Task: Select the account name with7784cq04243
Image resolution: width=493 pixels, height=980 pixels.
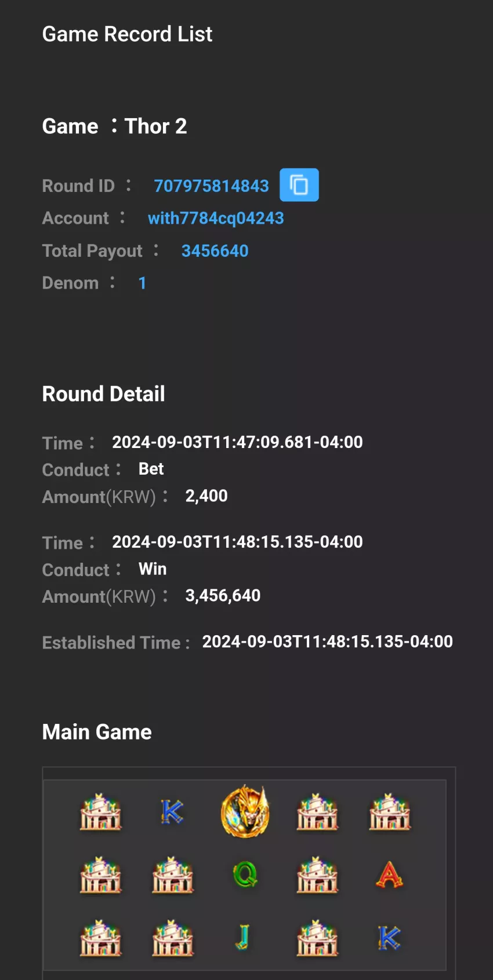Action: tap(216, 218)
